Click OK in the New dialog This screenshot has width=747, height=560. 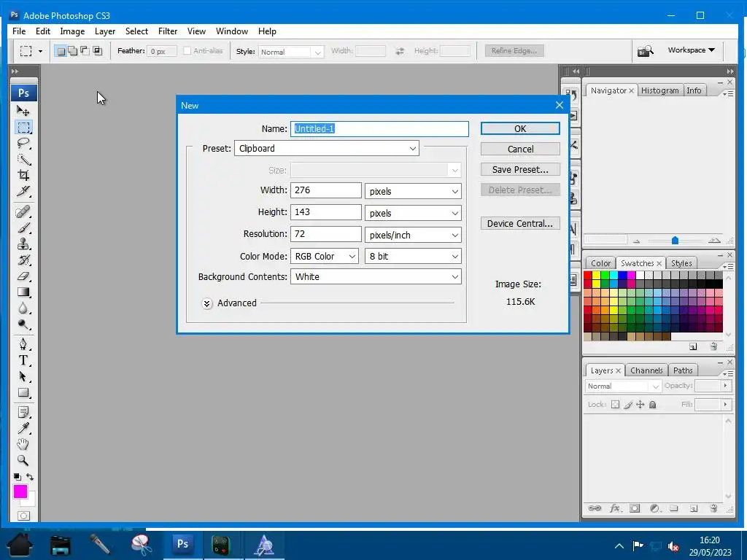[x=520, y=128]
